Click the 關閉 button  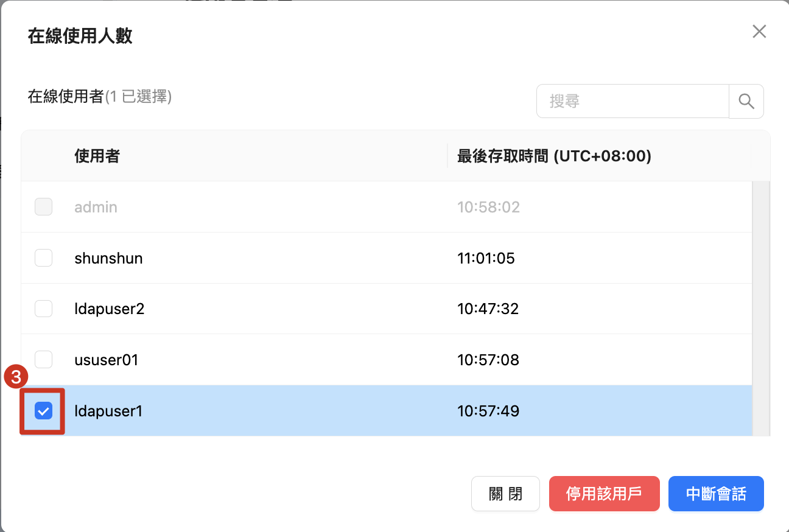(x=505, y=494)
